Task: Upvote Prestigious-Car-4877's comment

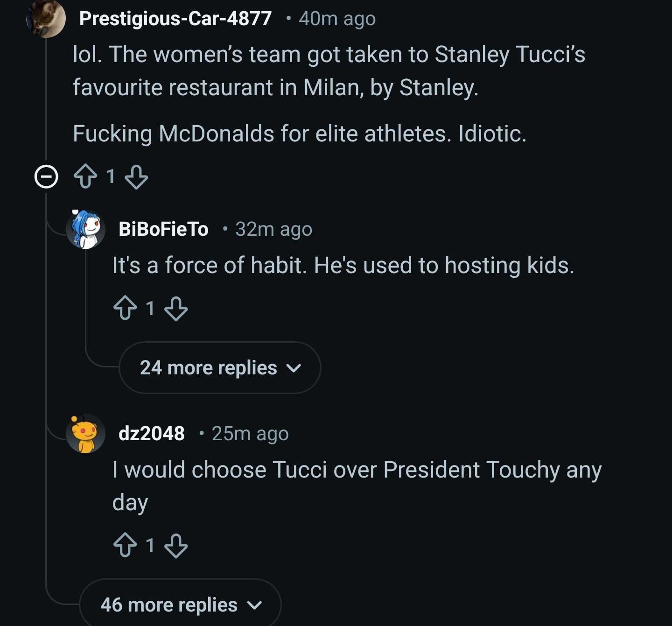Action: (86, 177)
